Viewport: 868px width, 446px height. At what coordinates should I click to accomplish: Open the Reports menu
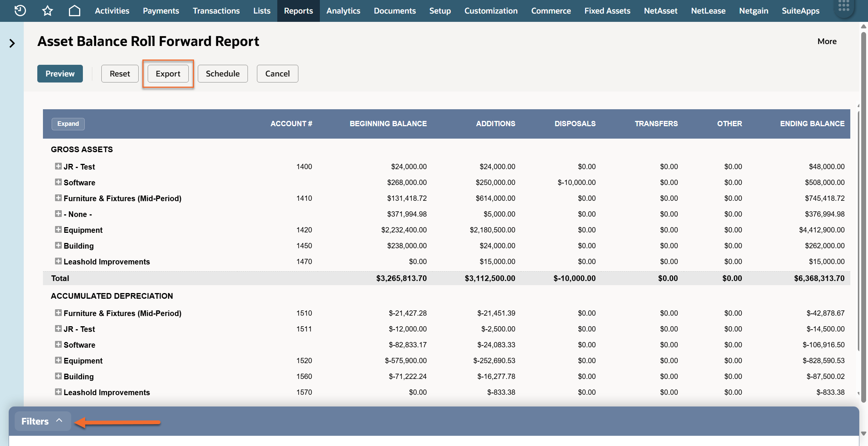point(298,11)
